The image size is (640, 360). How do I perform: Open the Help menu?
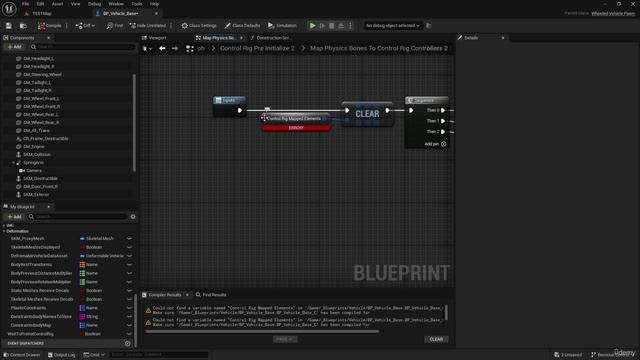tap(154, 4)
